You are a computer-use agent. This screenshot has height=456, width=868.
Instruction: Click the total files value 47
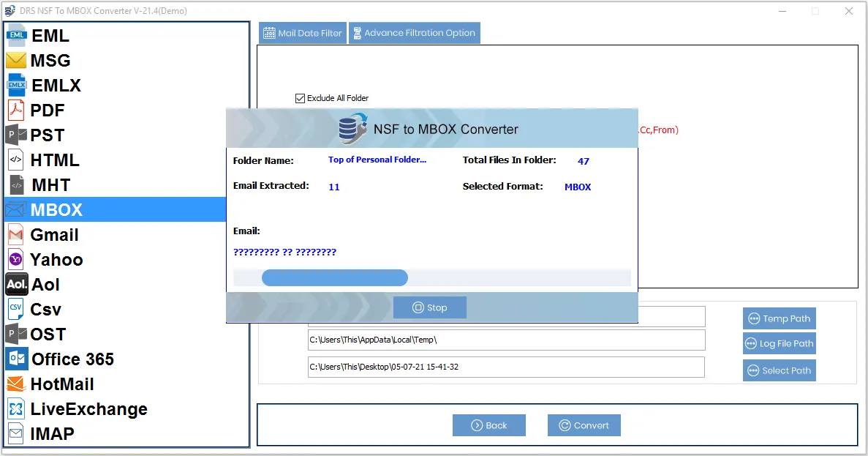[584, 161]
